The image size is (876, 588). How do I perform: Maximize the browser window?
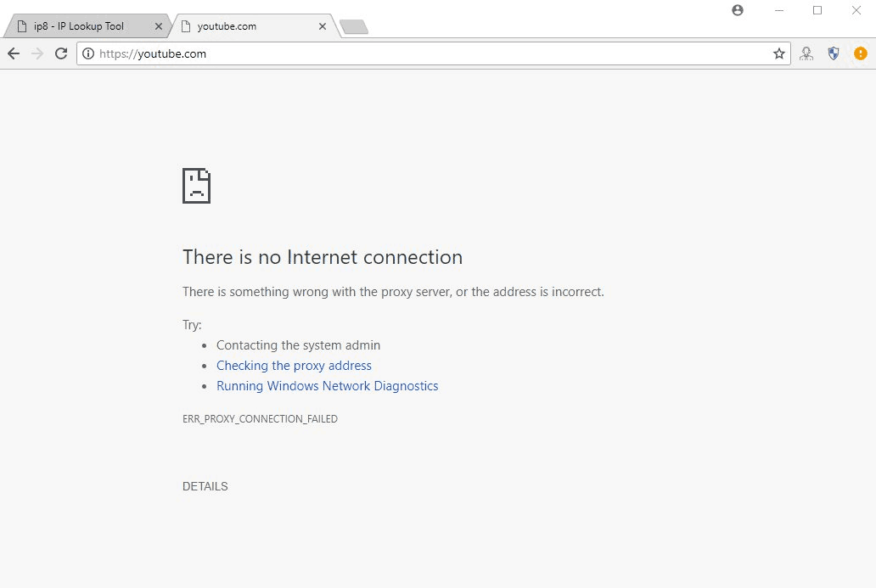tap(817, 10)
